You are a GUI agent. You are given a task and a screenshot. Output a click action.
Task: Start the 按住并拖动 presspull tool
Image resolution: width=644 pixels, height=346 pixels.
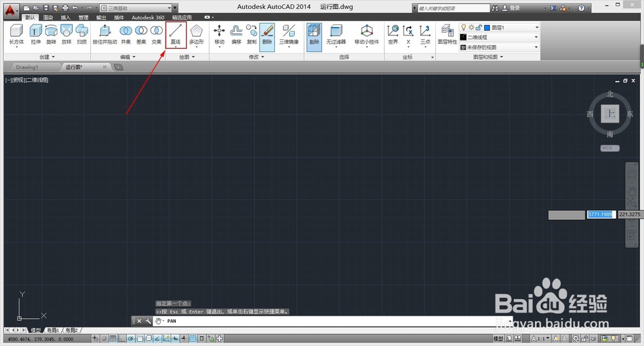coord(105,35)
